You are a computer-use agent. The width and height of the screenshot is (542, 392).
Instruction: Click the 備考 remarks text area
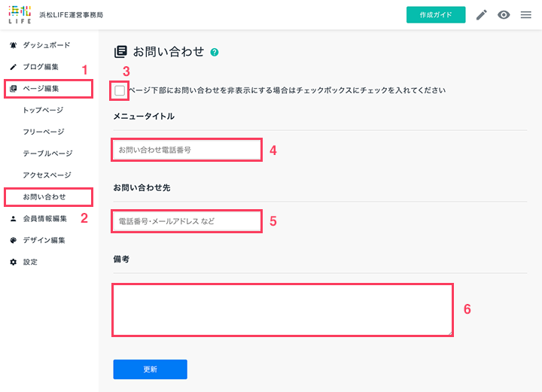pyautogui.click(x=283, y=310)
